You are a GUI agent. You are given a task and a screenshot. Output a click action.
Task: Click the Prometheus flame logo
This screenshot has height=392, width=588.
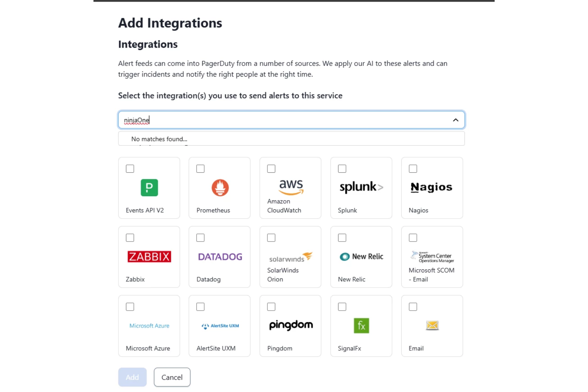tap(220, 187)
